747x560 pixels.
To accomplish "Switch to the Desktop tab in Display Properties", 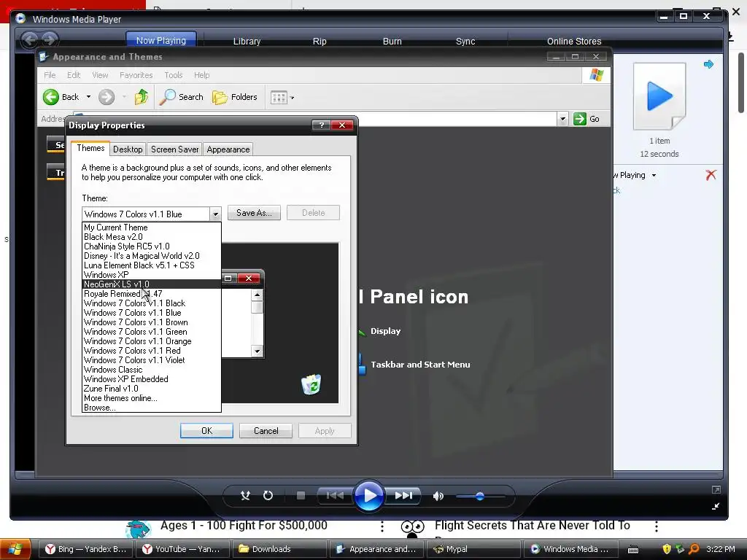I will [x=128, y=149].
